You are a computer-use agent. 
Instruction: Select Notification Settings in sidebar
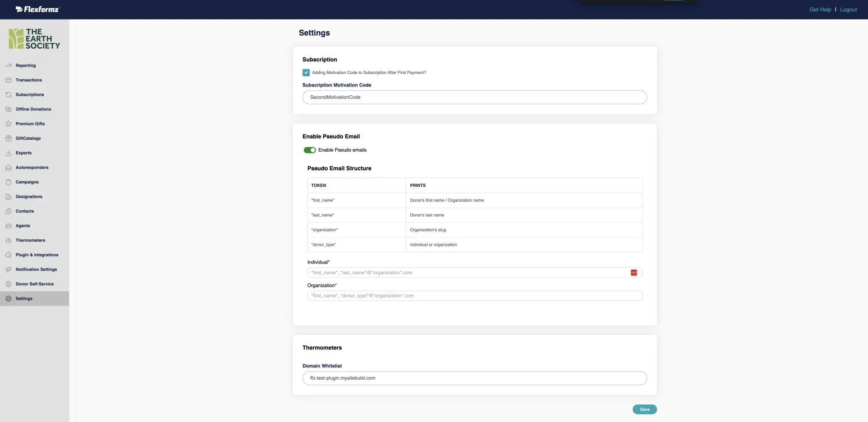(36, 269)
